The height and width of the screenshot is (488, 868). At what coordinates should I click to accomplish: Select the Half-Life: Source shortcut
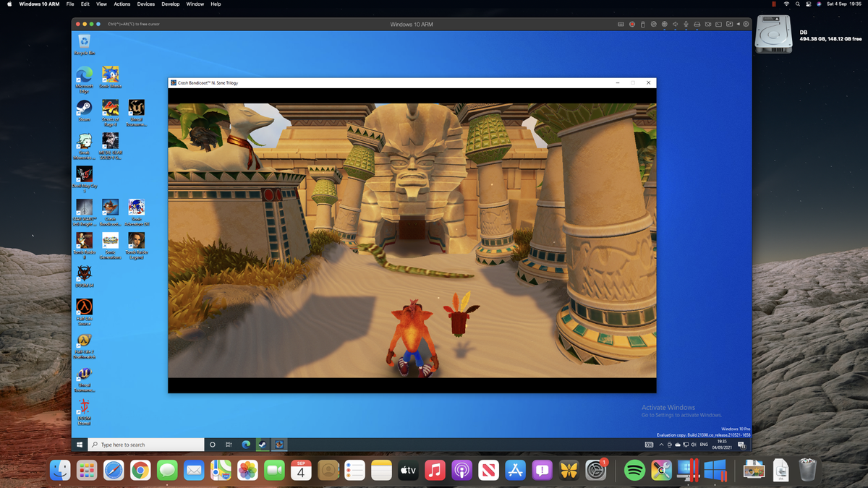(x=84, y=313)
